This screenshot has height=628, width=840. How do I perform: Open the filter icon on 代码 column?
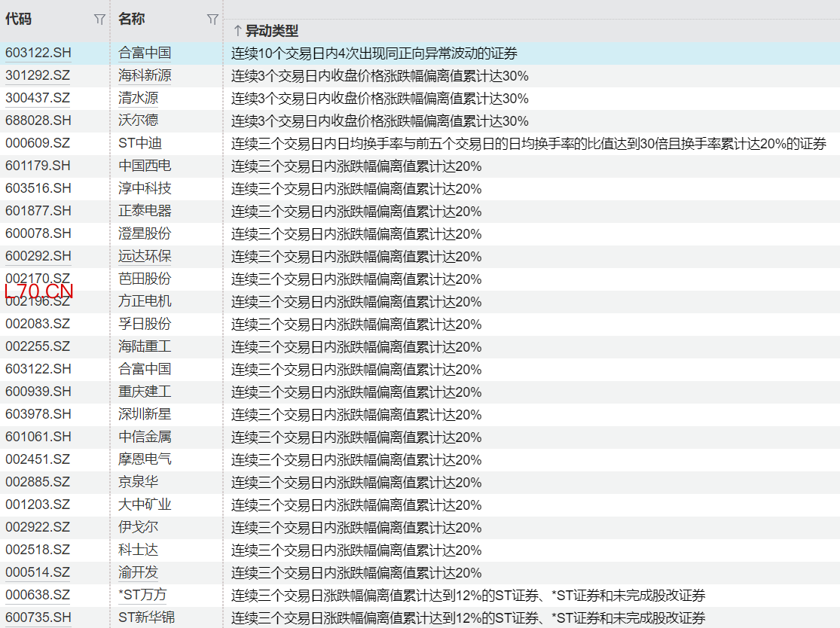[99, 20]
